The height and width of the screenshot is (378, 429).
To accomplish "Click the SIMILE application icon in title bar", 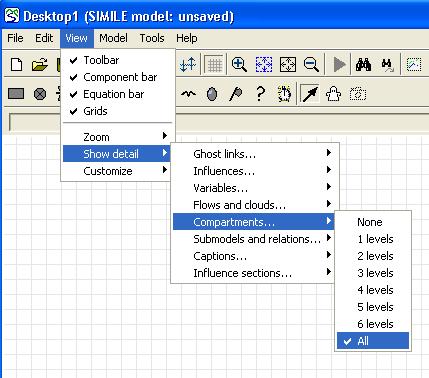I will (x=12, y=16).
